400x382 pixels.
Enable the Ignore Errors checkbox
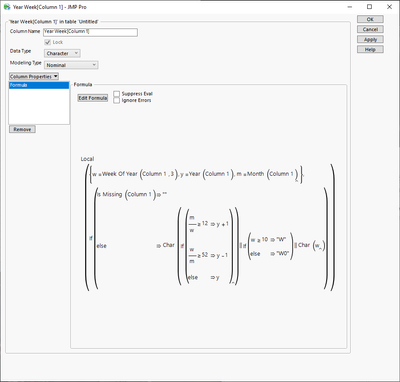tap(116, 100)
